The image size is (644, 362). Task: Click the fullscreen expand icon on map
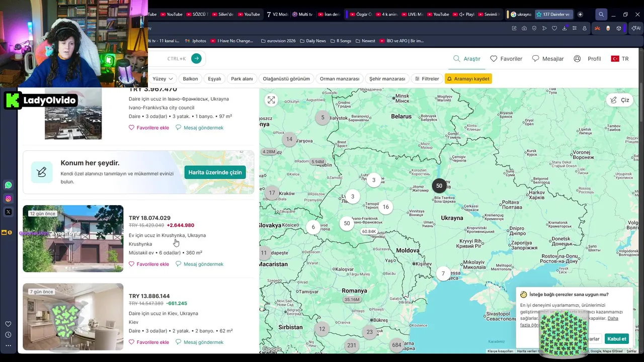pyautogui.click(x=271, y=100)
